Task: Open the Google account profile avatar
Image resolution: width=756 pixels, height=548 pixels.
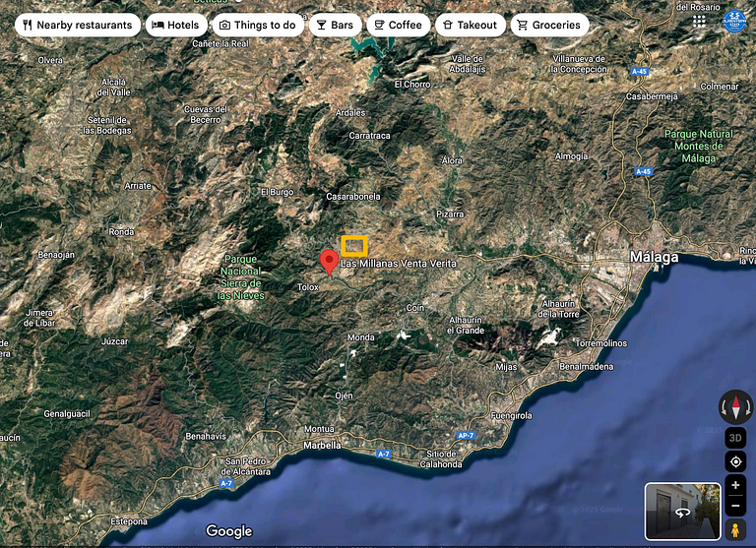Action: click(734, 21)
